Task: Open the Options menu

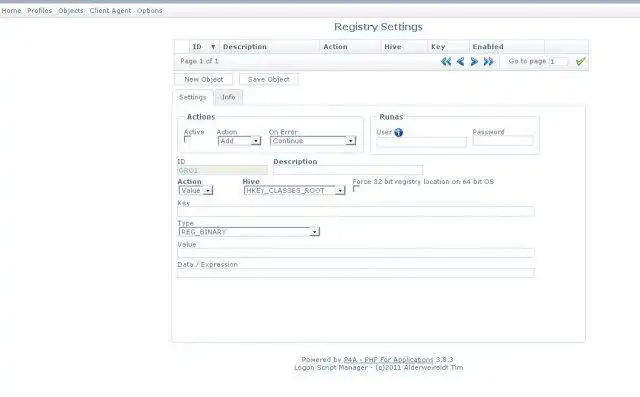Action: click(149, 11)
